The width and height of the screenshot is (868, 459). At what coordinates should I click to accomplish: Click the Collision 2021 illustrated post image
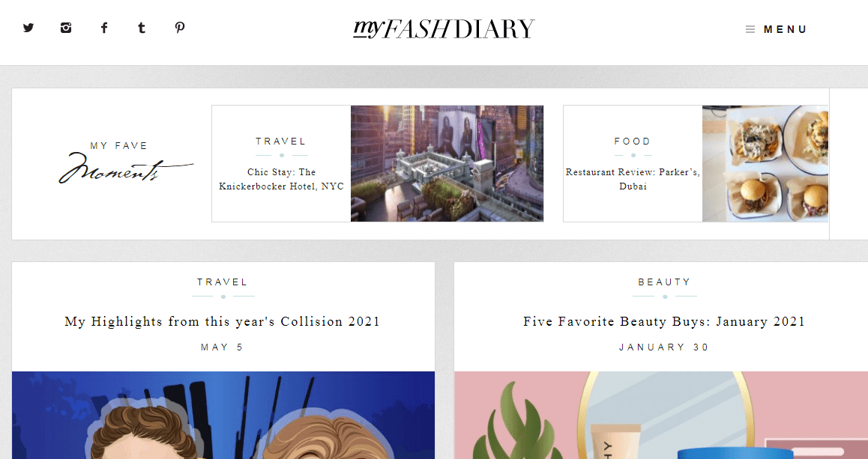(223, 416)
